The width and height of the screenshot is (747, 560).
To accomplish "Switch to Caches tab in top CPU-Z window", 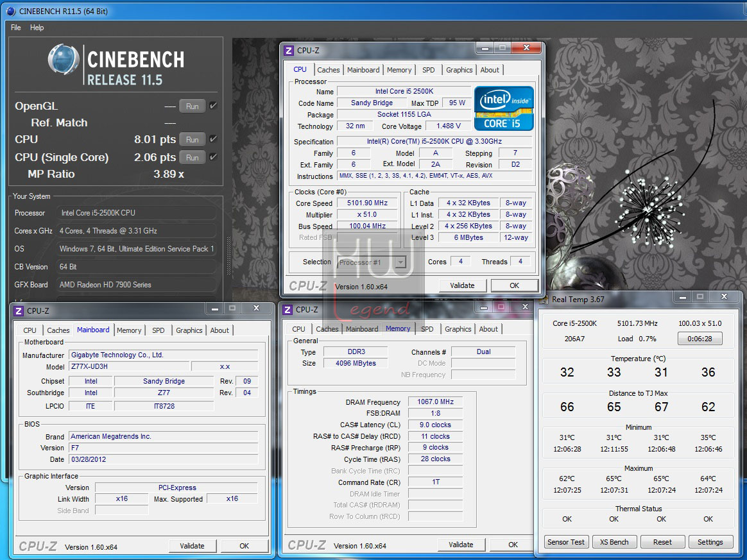I will coord(329,70).
